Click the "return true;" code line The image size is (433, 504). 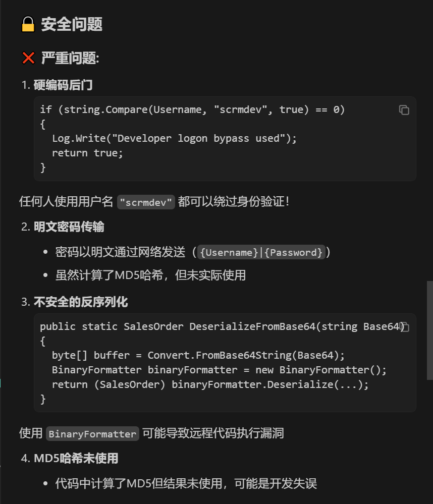tap(87, 153)
